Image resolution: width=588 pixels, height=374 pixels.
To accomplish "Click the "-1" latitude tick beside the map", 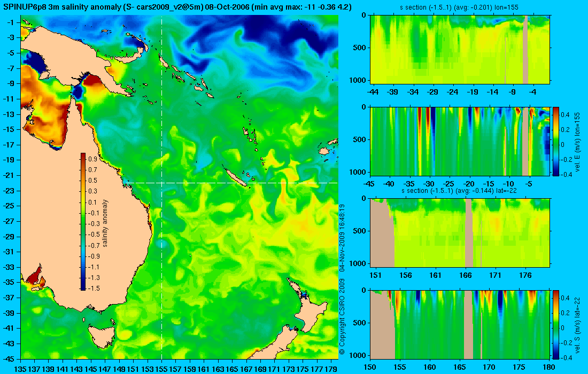I will 11,22.
